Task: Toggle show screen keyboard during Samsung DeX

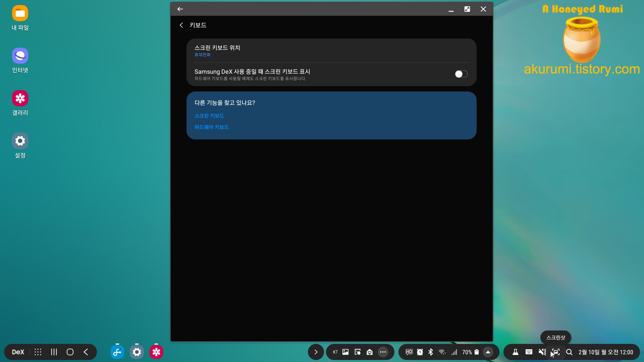Action: (x=461, y=74)
